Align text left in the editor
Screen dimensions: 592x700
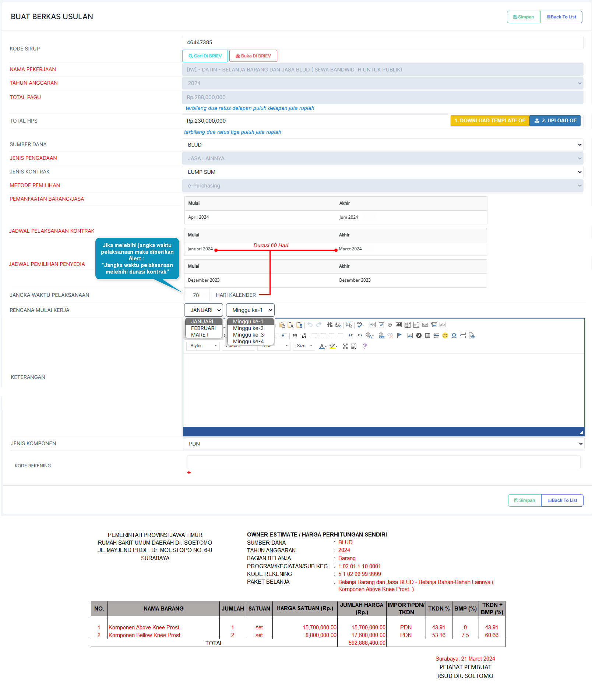(314, 335)
